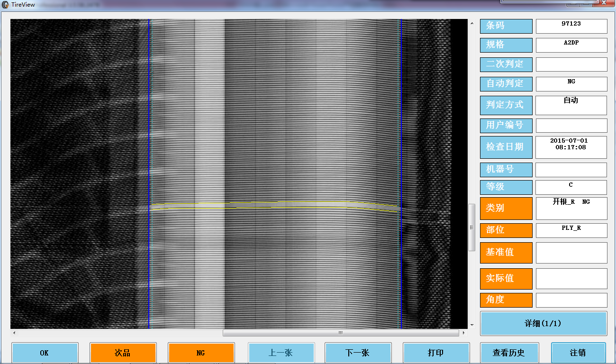Go to previous image with 上一张

point(281,353)
